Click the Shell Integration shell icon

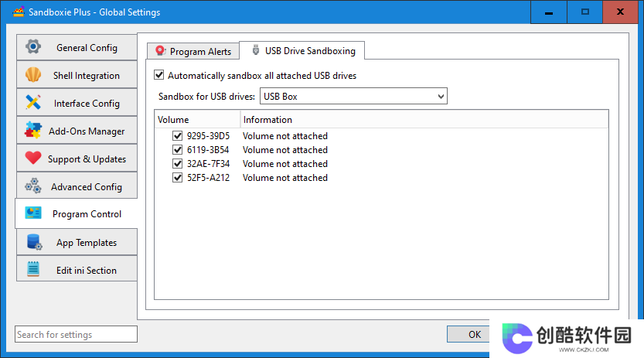(33, 75)
